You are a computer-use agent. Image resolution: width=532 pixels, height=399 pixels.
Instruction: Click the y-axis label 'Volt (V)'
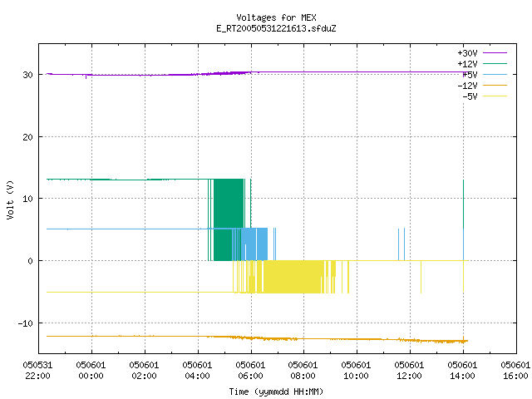click(10, 199)
